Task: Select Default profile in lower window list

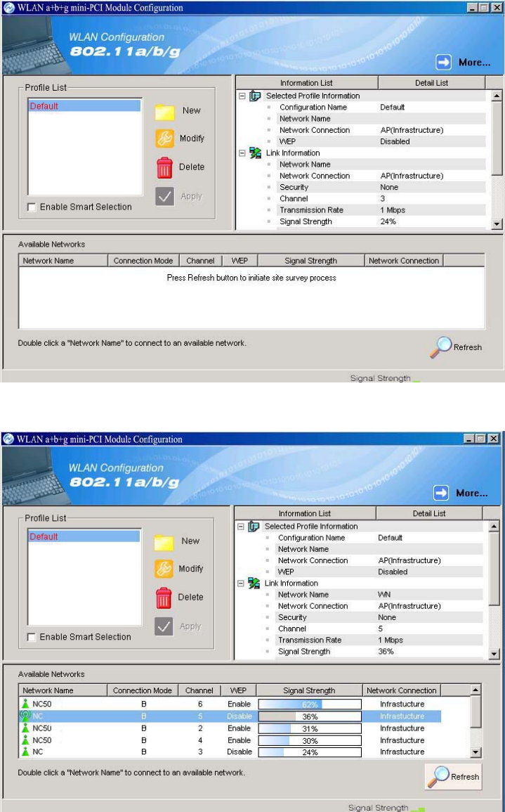Action: point(84,536)
